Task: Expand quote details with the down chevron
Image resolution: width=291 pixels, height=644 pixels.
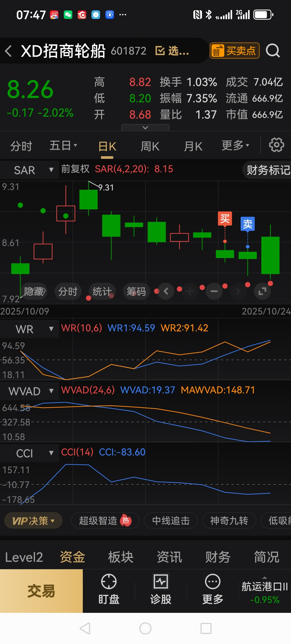Action: click(x=145, y=128)
